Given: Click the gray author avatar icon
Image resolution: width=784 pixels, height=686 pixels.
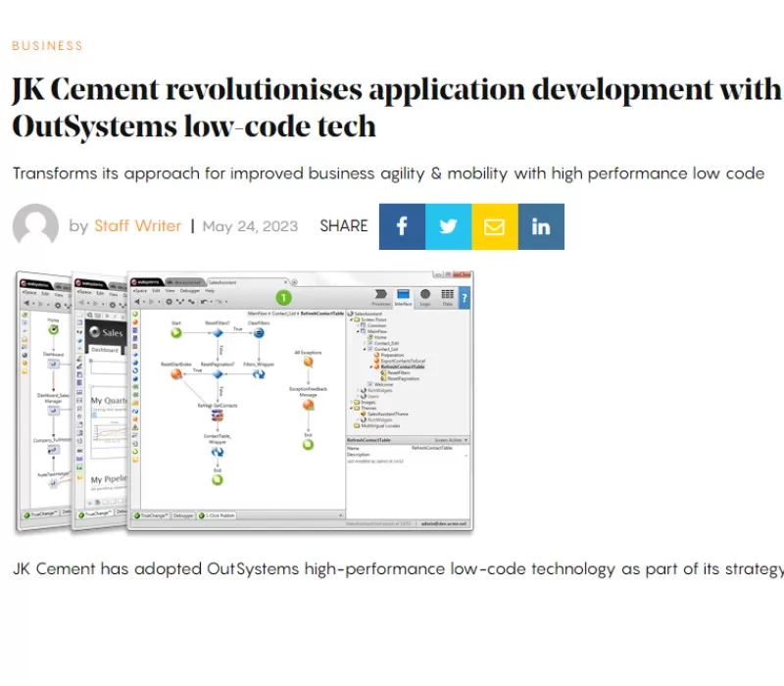Looking at the screenshot, I should [x=35, y=226].
